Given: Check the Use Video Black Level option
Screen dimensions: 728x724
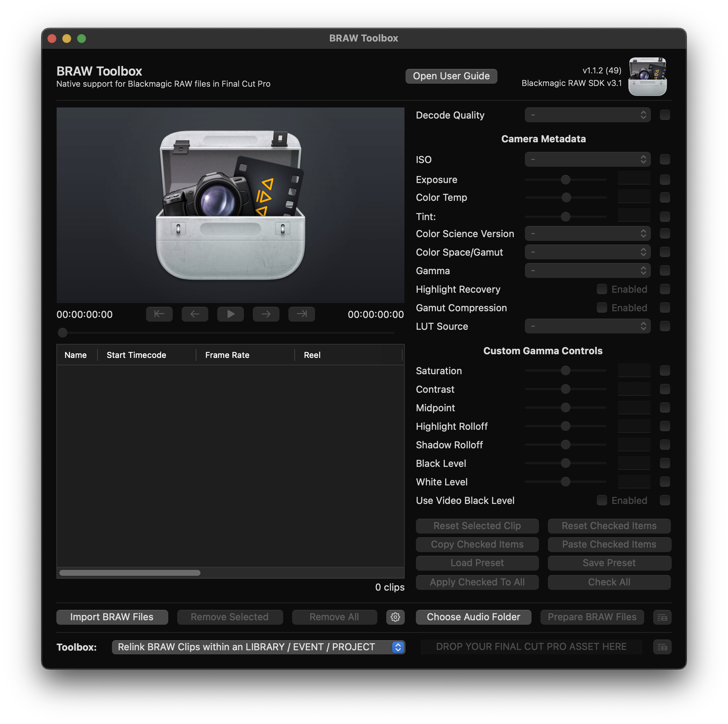Looking at the screenshot, I should [602, 500].
